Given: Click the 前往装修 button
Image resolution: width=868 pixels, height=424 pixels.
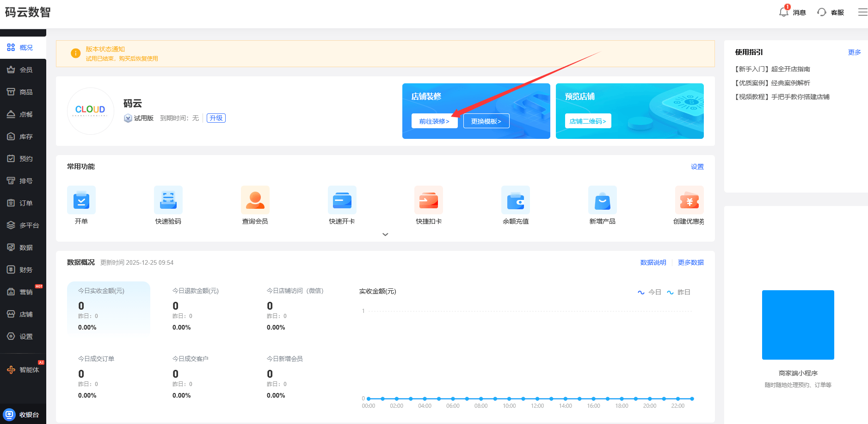Looking at the screenshot, I should (x=434, y=121).
